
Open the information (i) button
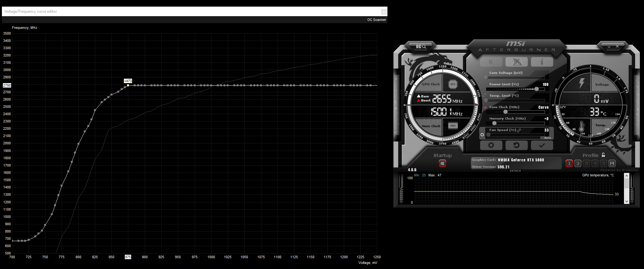coord(542,62)
